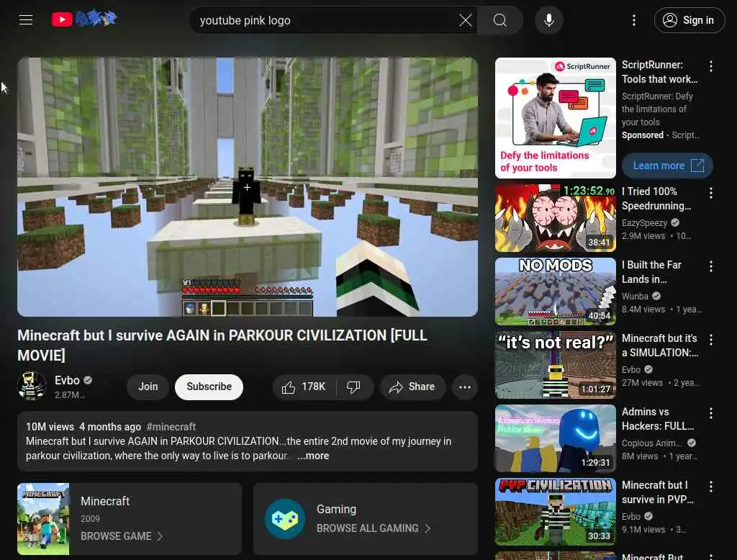
Task: Click the '10M views' text
Action: point(50,427)
